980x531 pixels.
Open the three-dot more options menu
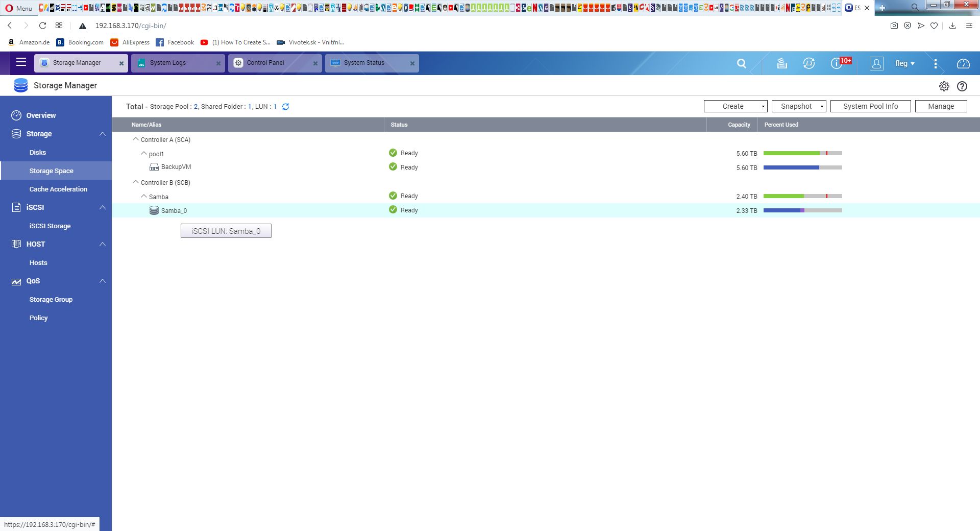pos(936,63)
